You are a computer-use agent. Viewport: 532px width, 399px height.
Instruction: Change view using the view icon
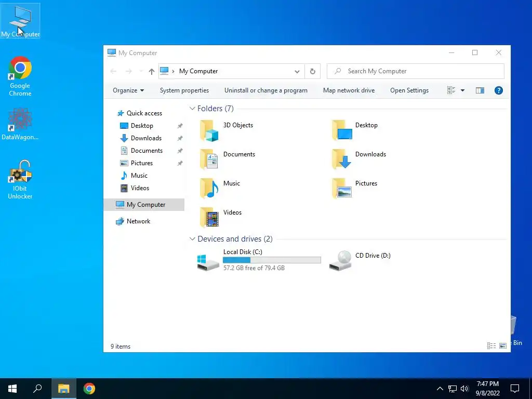click(x=451, y=90)
